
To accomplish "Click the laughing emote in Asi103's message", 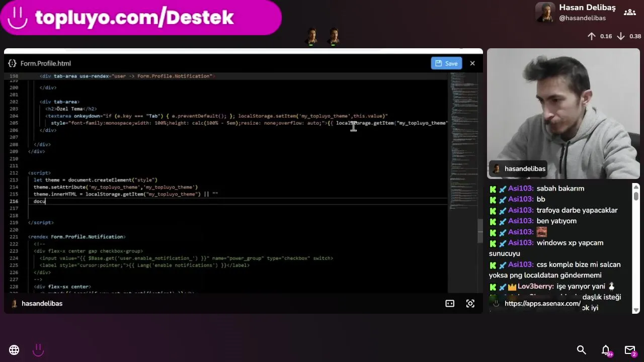I will 541,232.
